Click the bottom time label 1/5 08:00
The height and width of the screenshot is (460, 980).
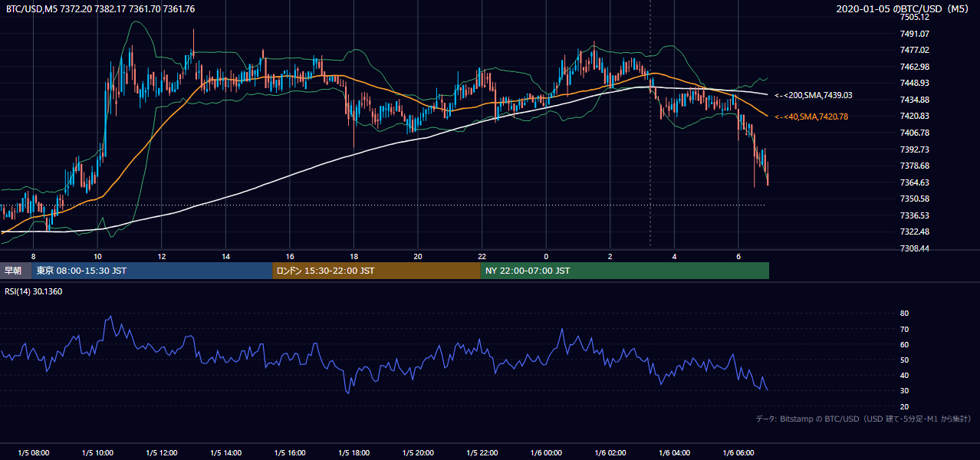33,453
